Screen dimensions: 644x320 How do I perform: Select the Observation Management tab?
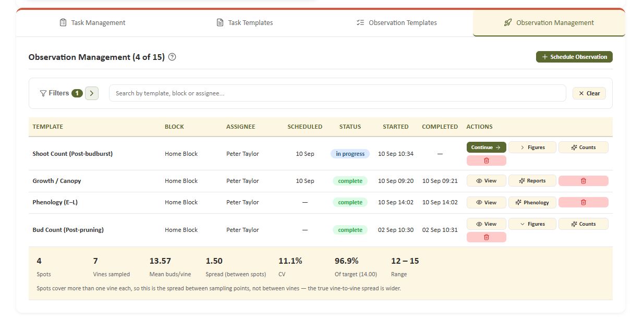click(x=549, y=23)
